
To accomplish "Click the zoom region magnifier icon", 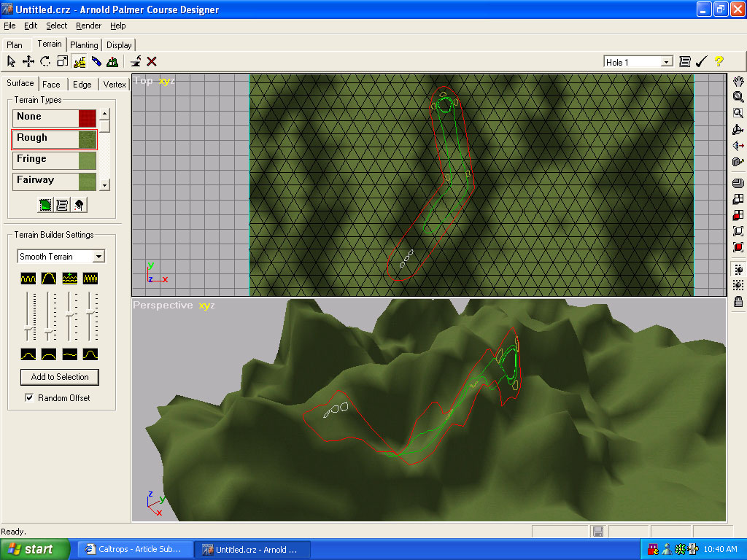I will (x=738, y=113).
